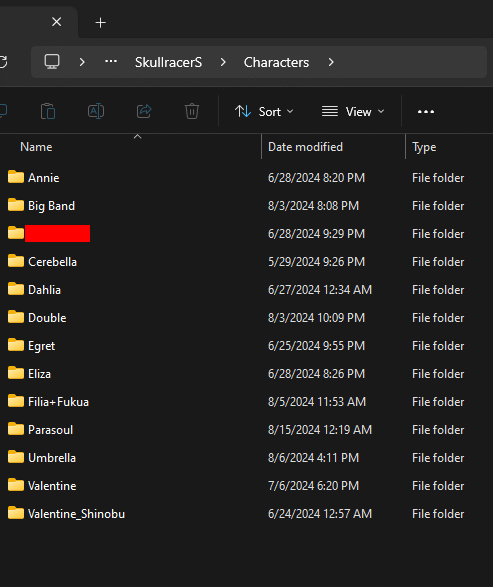
Task: Open the View dropdown menu
Action: pos(353,112)
